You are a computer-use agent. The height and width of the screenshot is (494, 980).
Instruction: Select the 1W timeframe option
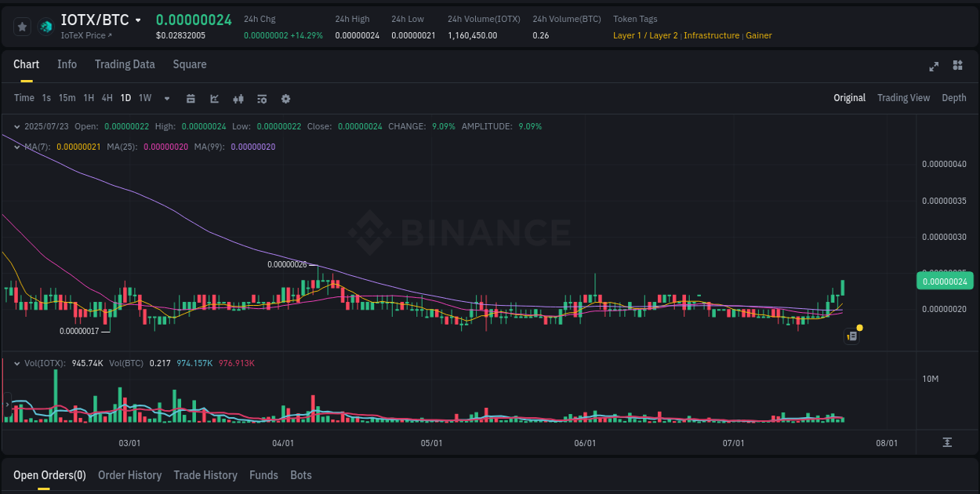coord(144,98)
